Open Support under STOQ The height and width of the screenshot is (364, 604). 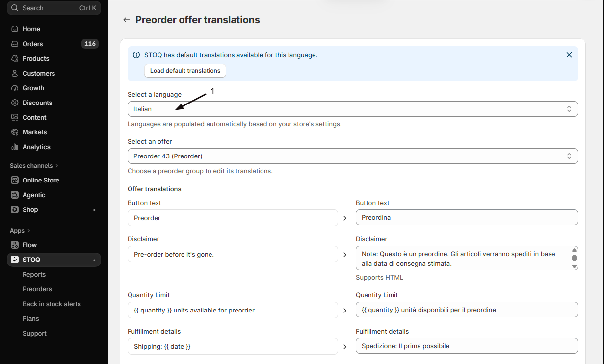[x=34, y=333]
